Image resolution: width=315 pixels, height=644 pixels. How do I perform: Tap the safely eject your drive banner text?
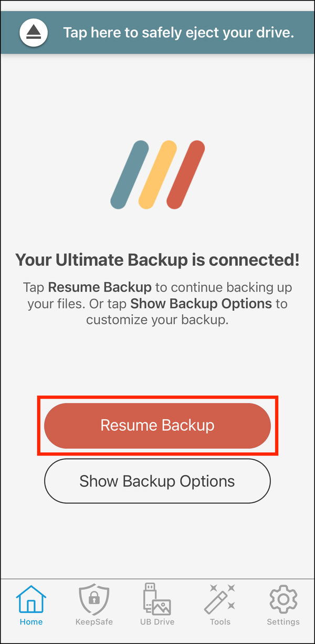click(178, 33)
